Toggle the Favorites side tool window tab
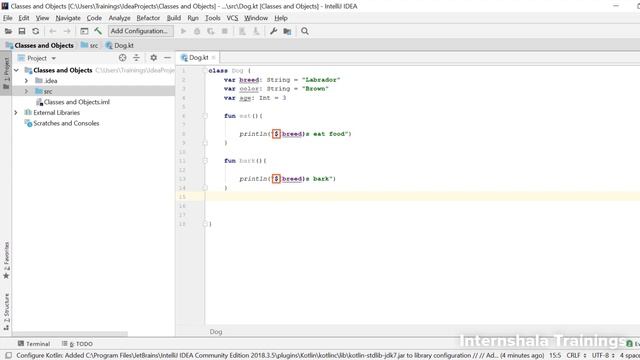640x360 pixels. (x=6, y=260)
